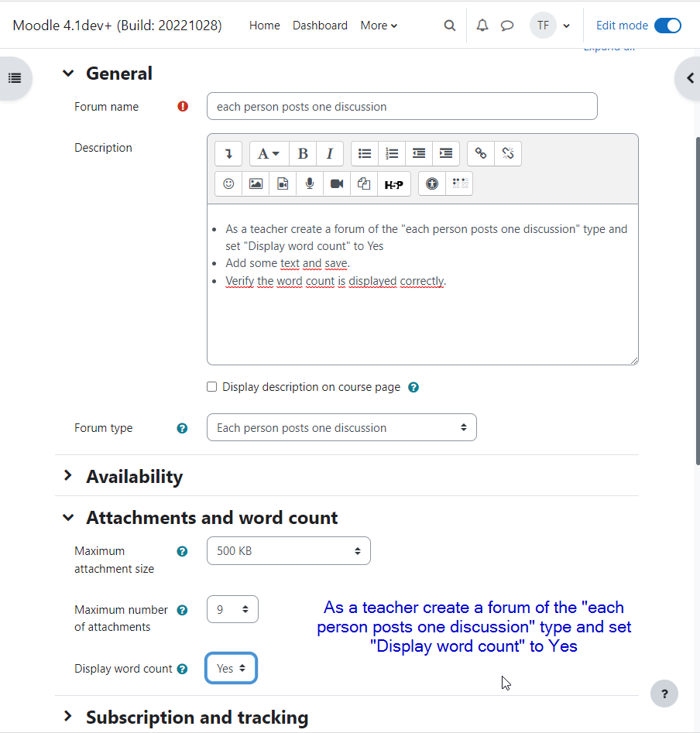
Task: Show help for Forum type
Action: click(182, 428)
